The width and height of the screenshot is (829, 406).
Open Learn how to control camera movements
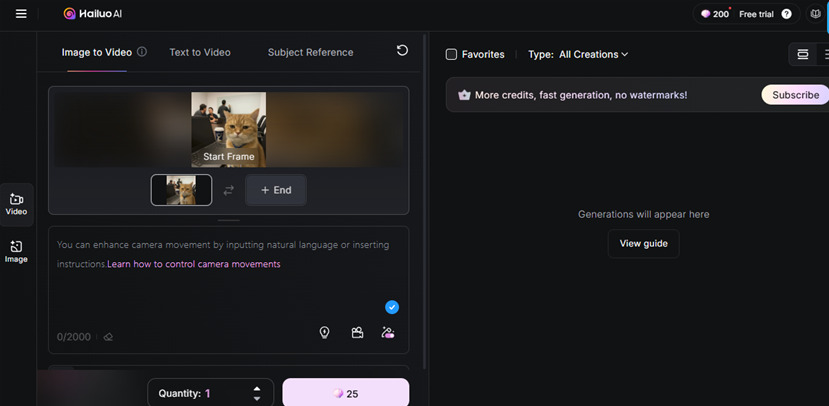coord(194,264)
